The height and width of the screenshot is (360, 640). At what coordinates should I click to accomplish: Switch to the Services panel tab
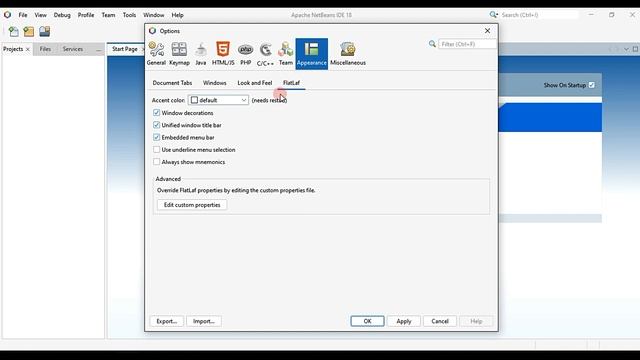(73, 49)
